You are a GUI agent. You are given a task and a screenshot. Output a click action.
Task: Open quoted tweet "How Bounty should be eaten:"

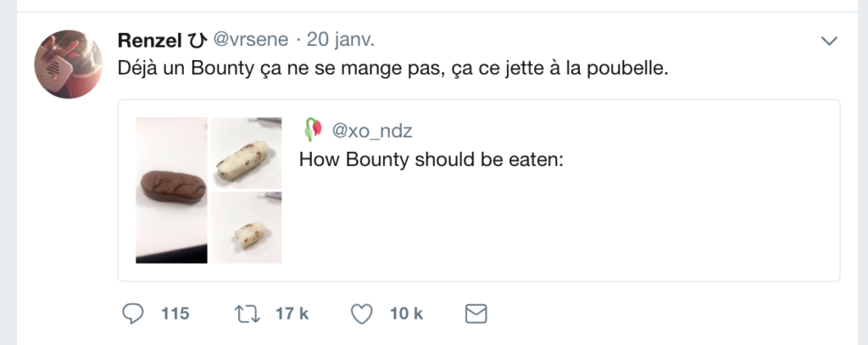click(431, 160)
